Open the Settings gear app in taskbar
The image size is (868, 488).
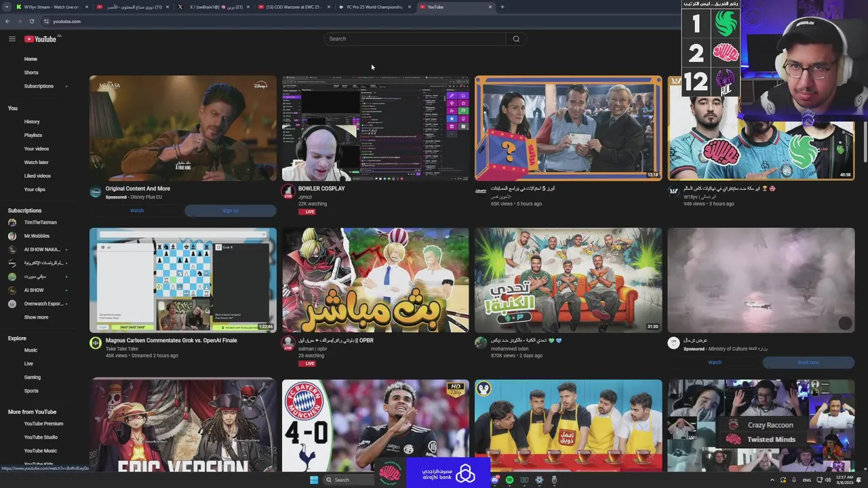(539, 480)
